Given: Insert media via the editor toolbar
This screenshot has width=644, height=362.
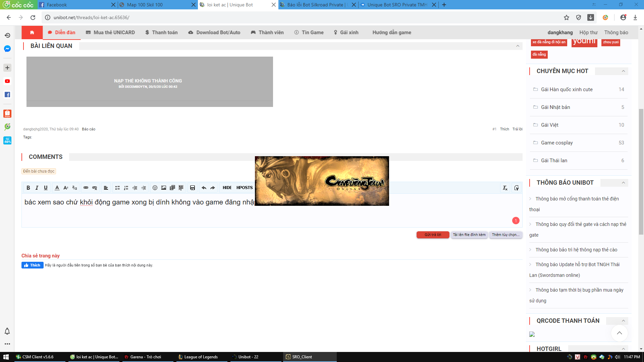Looking at the screenshot, I should [172, 188].
